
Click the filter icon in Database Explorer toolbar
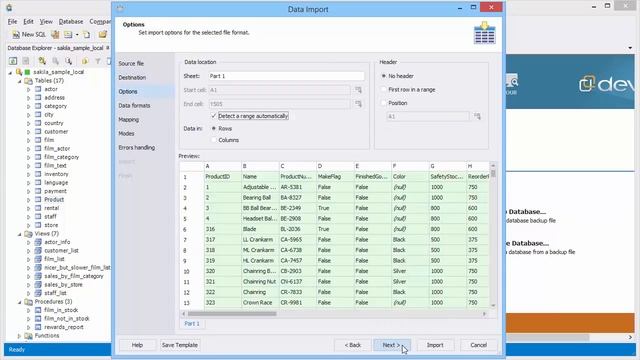[98, 61]
